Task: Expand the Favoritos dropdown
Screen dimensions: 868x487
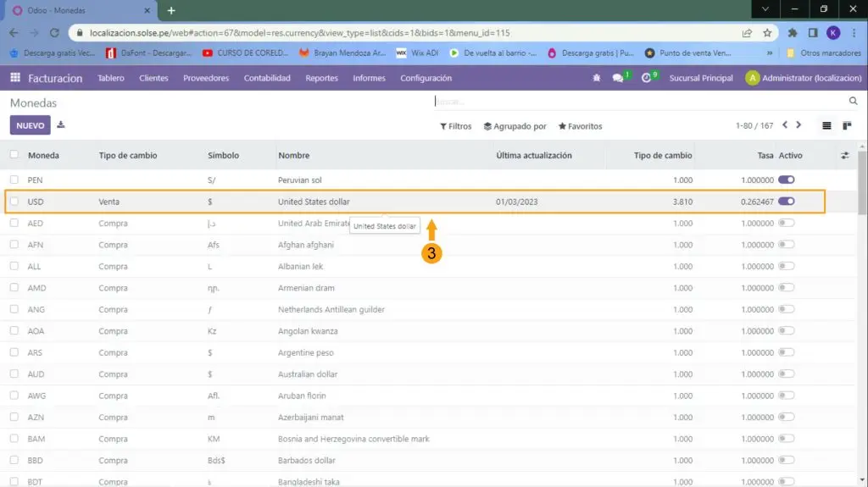Action: click(x=580, y=126)
